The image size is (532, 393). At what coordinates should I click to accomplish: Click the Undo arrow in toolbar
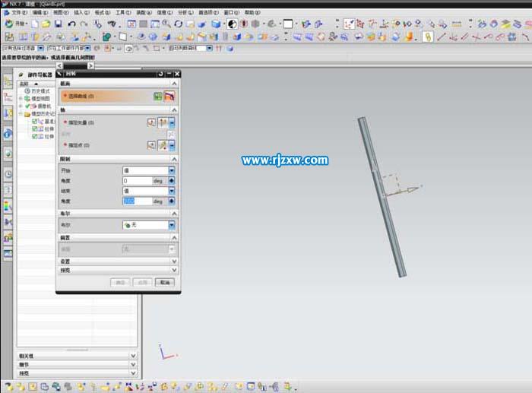coord(71,24)
